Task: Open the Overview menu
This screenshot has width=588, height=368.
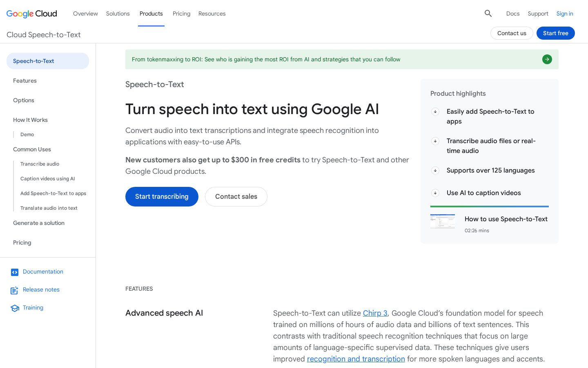Action: [85, 13]
